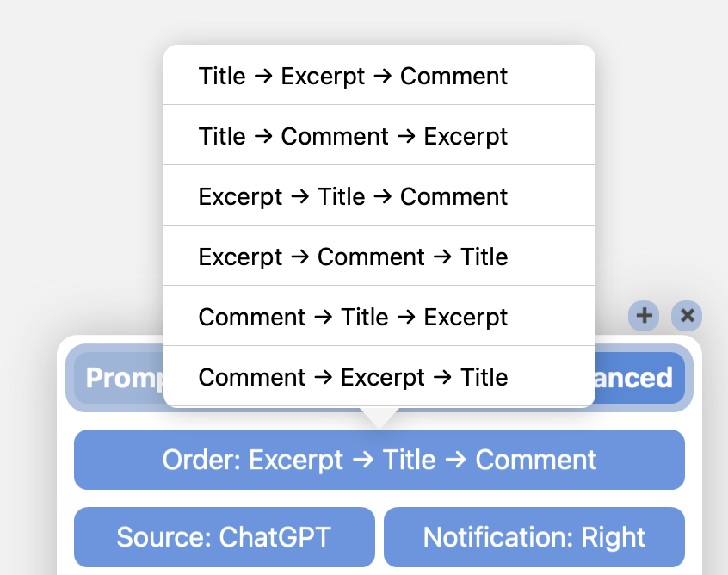Screen dimensions: 728x575
Task: Switch to the Prompt tab
Action: coord(120,378)
